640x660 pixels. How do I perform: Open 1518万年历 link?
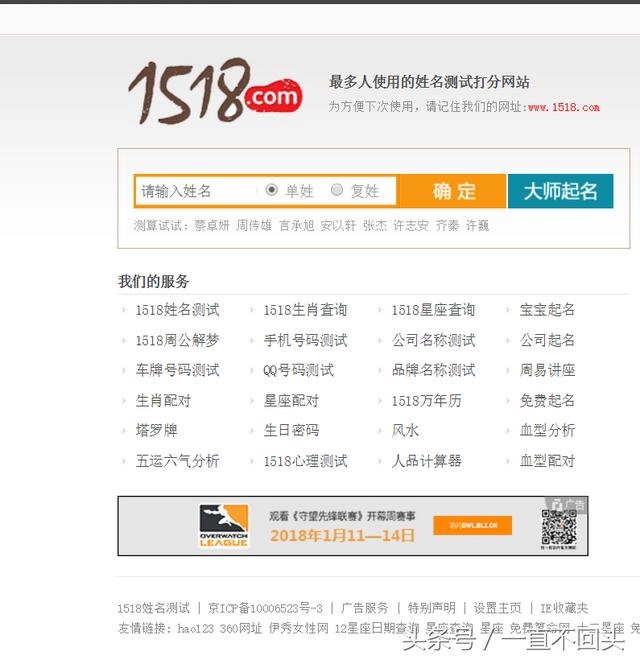[x=427, y=400]
